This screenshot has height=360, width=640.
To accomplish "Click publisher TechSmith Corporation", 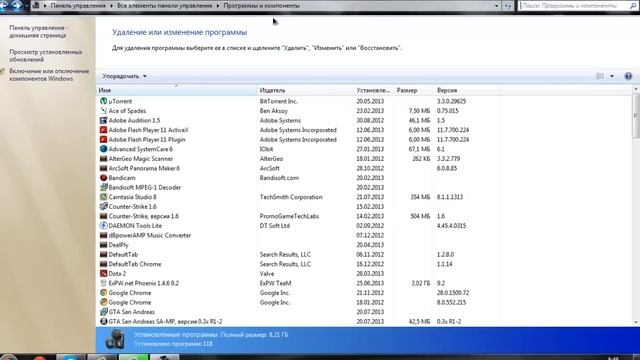I will 291,197.
